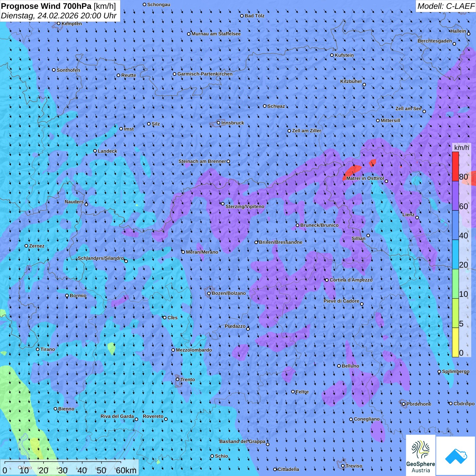Screen dimensions: 476x476
Task: Click the Kempten city marker
Action: (58, 23)
